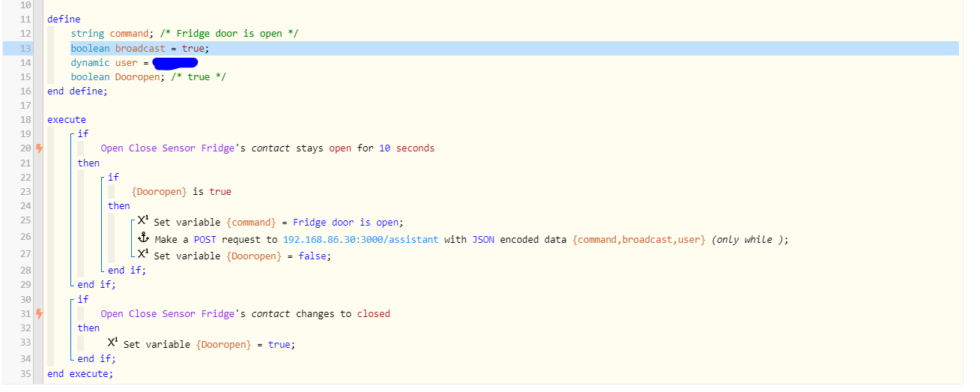The image size is (980, 392).
Task: Click 'boolean Dooropen;' declaration on line 15
Action: pos(117,77)
